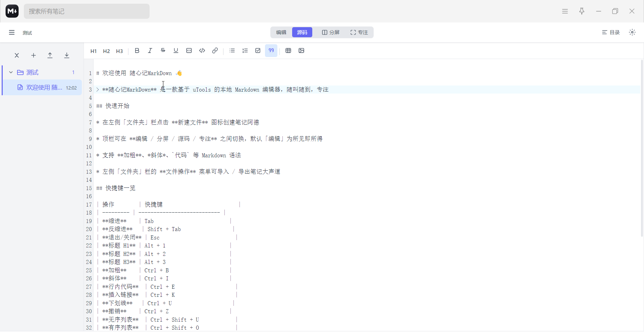Insert a hyperlink
644x332 pixels.
215,51
